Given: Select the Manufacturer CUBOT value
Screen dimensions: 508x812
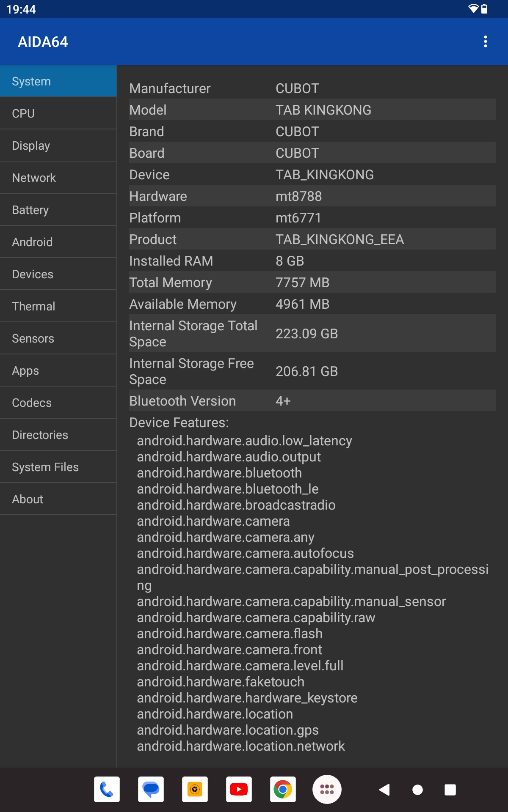Looking at the screenshot, I should [x=297, y=88].
